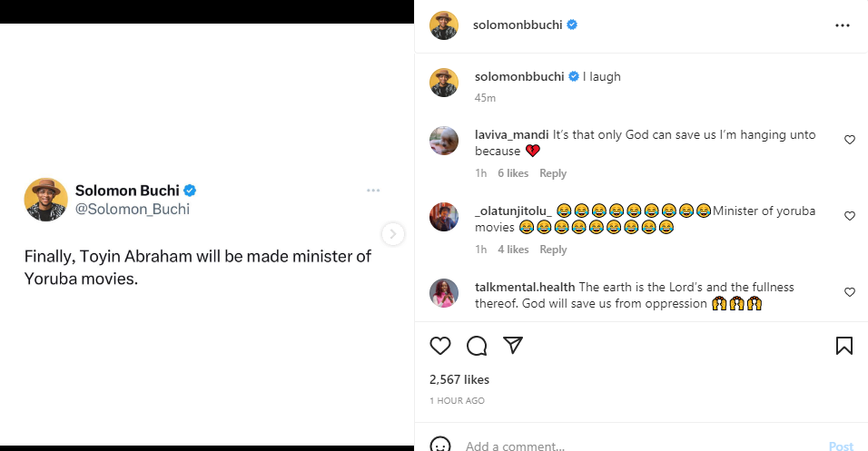This screenshot has height=451, width=868.
Task: Save post with bookmark icon
Action: 843,346
